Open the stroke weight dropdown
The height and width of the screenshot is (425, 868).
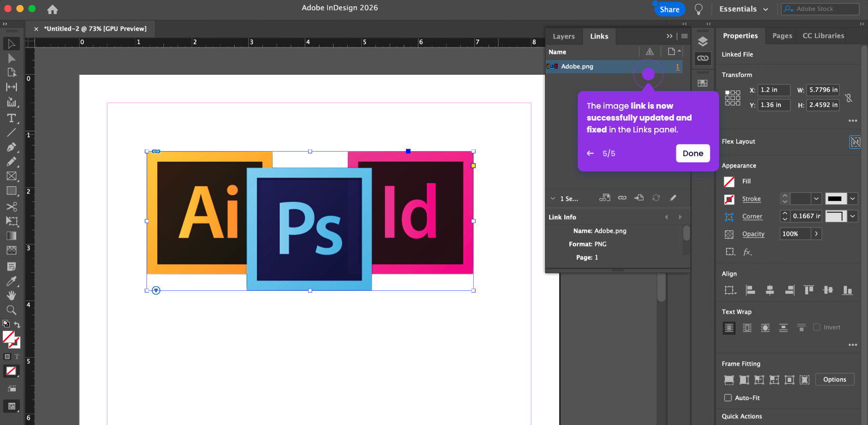pyautogui.click(x=816, y=199)
